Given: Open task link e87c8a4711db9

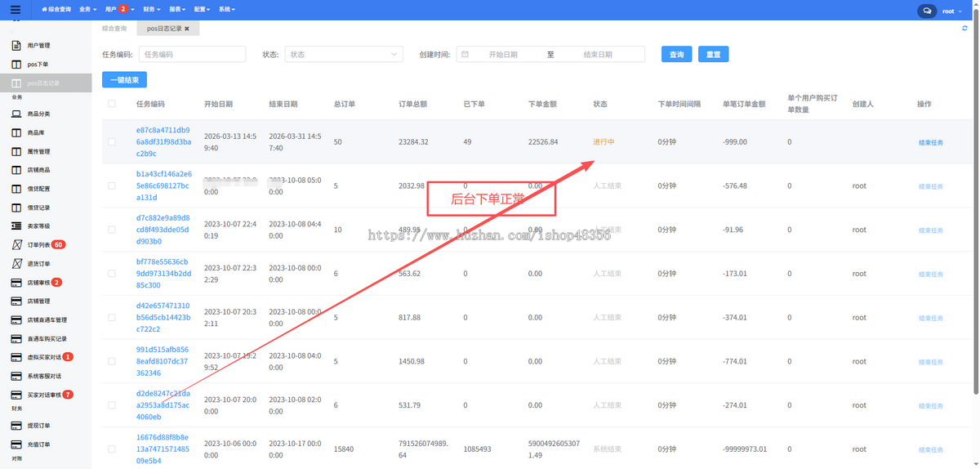Looking at the screenshot, I should click(163, 142).
